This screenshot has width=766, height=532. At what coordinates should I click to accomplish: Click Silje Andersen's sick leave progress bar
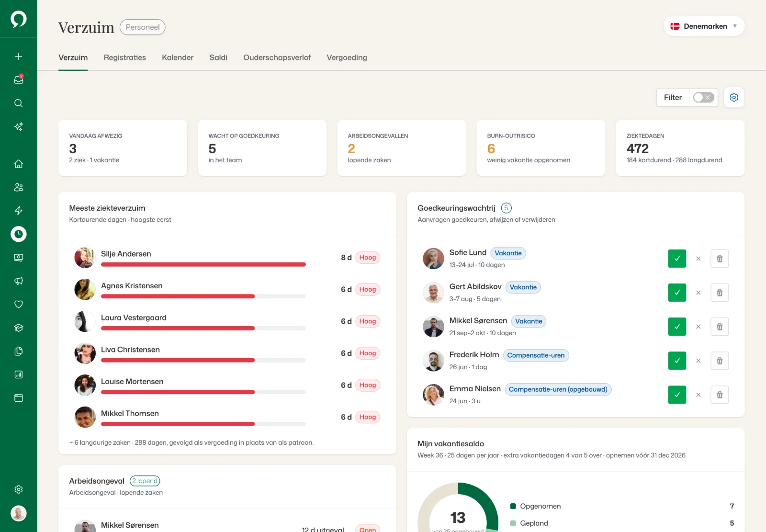pyautogui.click(x=203, y=264)
